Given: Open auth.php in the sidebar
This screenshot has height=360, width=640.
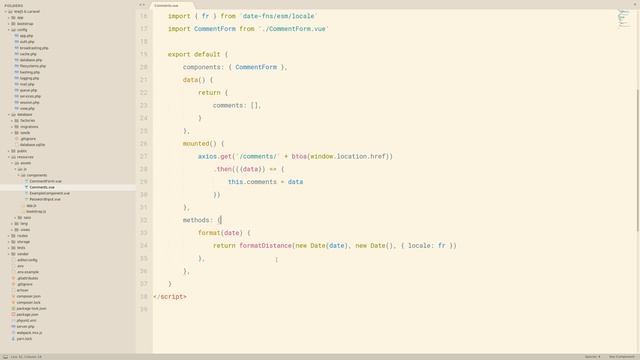Looking at the screenshot, I should pyautogui.click(x=27, y=42).
